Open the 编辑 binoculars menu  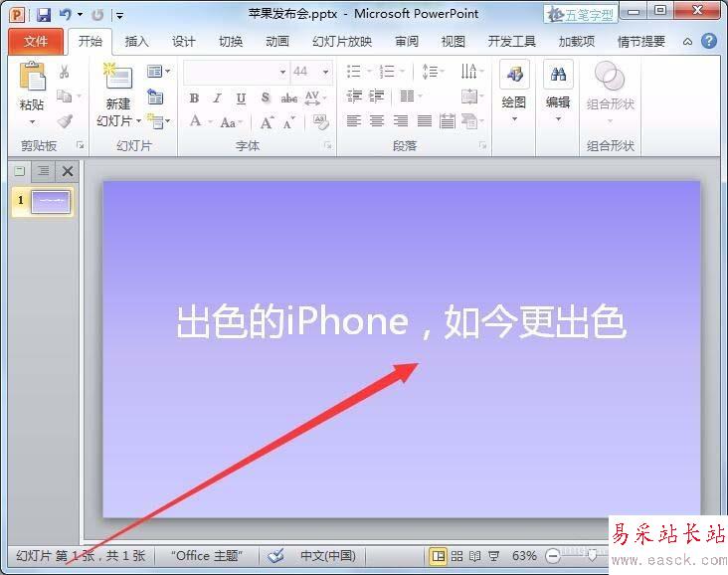[x=558, y=92]
